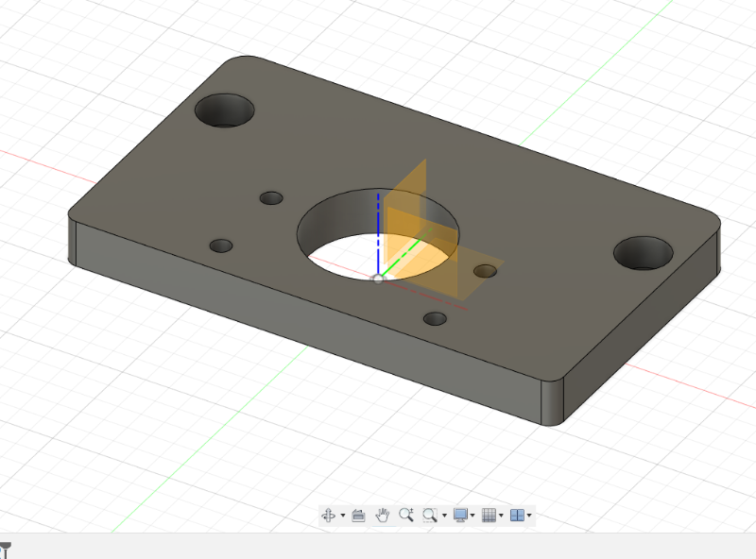The image size is (756, 559).
Task: Expand the Display Settings dropdown arrow
Action: pos(473,516)
